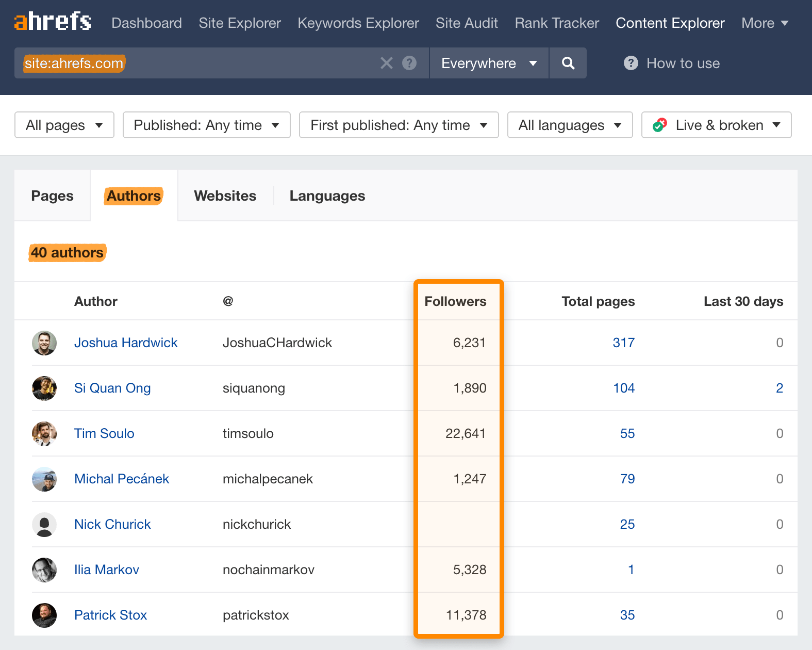Click Joshua Hardwick's avatar photo
Viewport: 812px width, 650px height.
tap(44, 343)
